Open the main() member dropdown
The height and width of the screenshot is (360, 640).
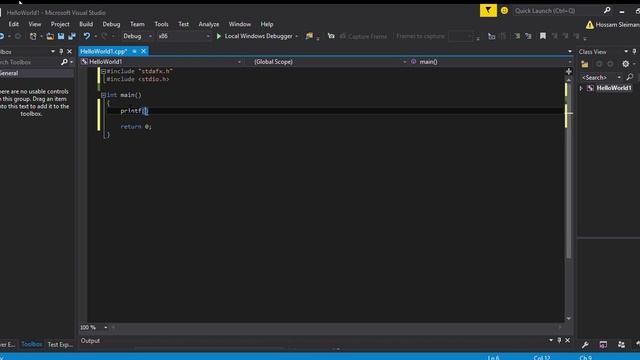click(491, 62)
